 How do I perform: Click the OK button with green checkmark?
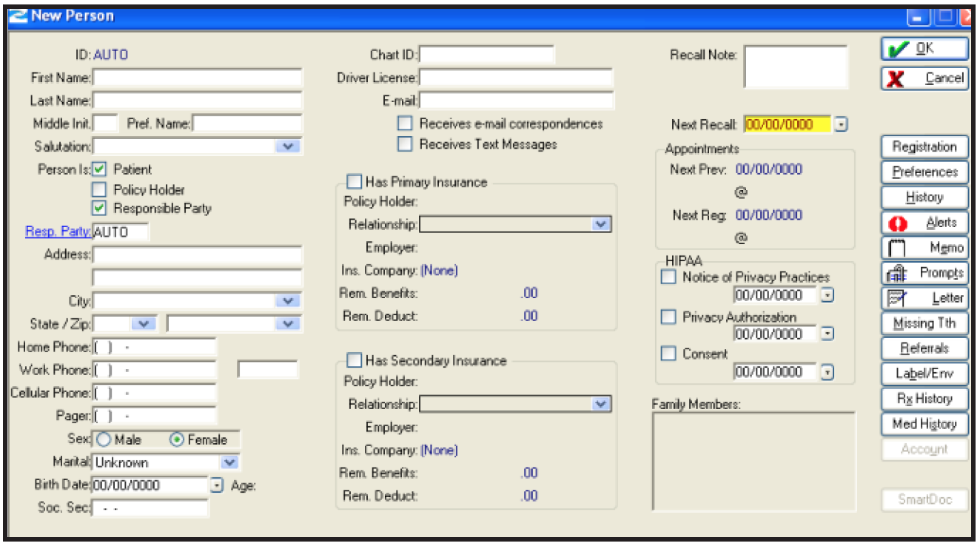point(924,49)
